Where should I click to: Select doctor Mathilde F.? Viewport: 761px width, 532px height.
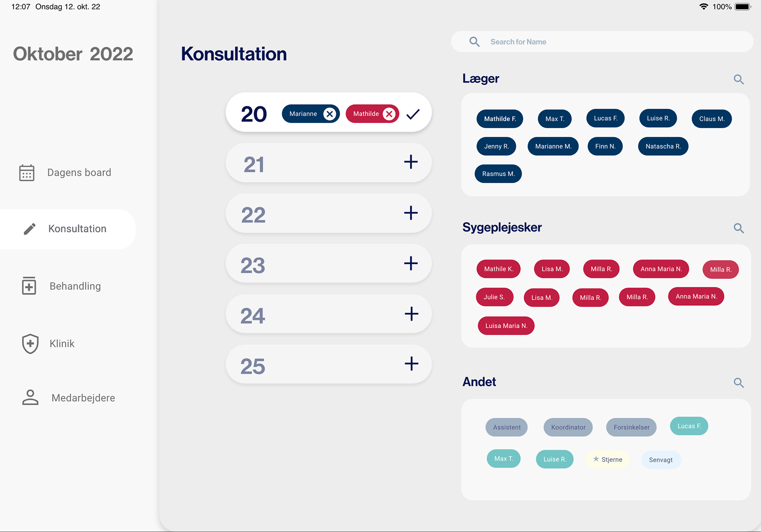[500, 119]
